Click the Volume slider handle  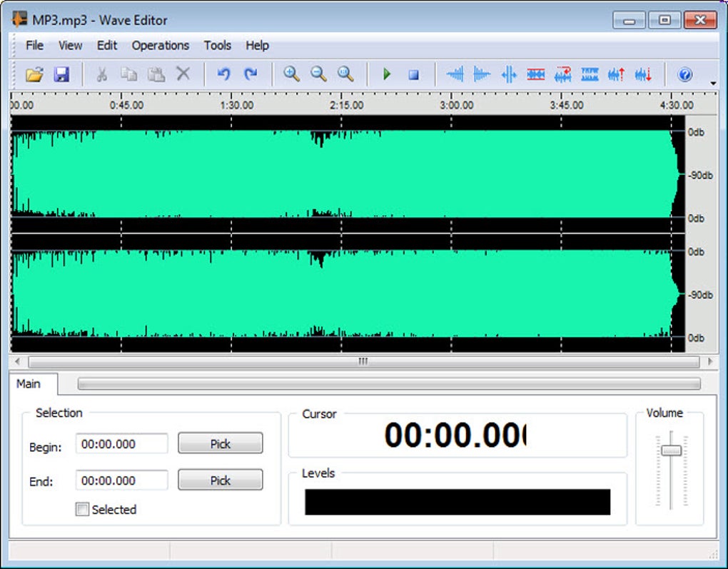(671, 450)
